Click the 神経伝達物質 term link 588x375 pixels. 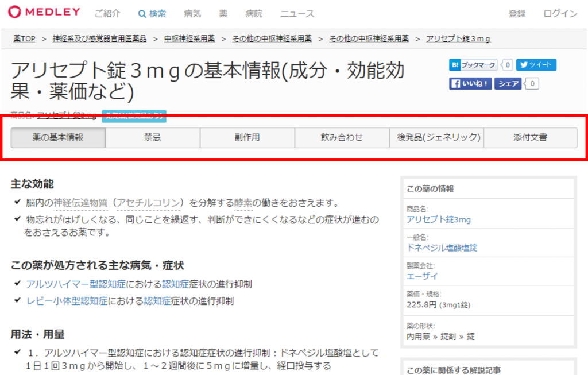point(80,203)
